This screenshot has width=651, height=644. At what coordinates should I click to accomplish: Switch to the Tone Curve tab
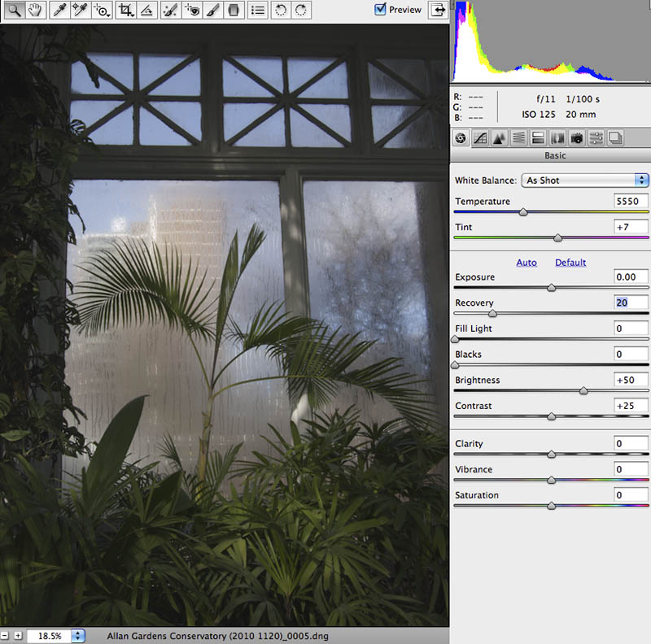480,137
